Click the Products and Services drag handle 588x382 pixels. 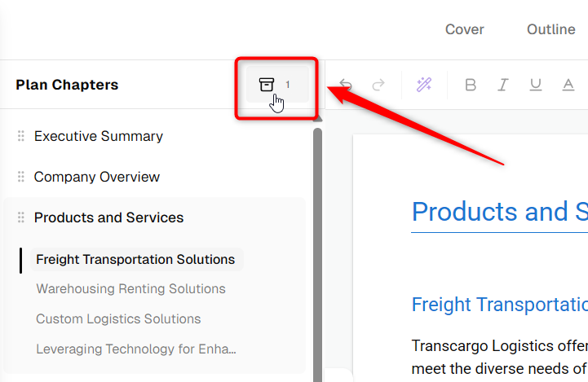coord(21,217)
